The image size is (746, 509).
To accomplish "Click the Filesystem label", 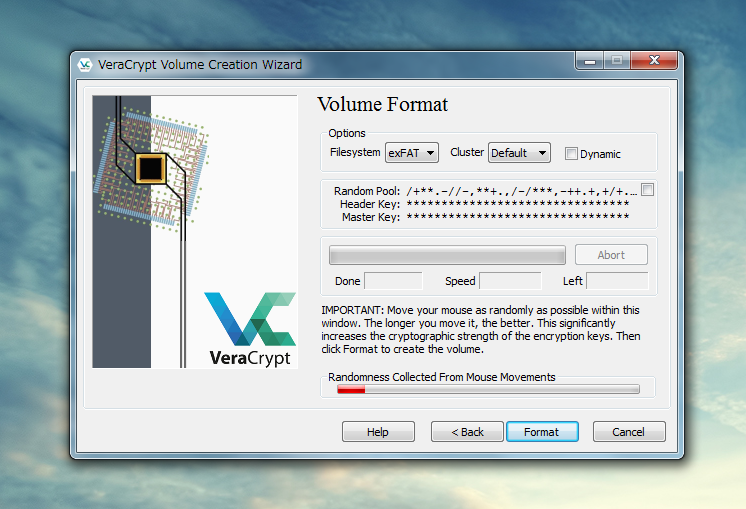I will point(355,152).
